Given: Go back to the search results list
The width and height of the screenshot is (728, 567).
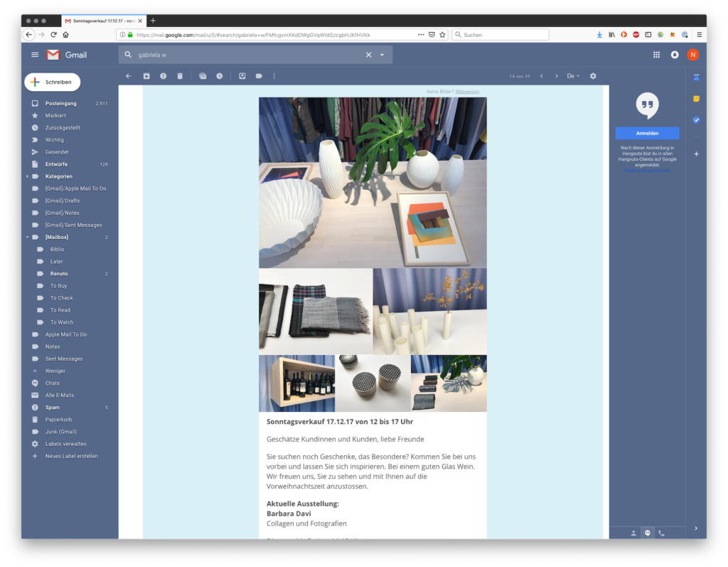Looking at the screenshot, I should click(x=129, y=76).
